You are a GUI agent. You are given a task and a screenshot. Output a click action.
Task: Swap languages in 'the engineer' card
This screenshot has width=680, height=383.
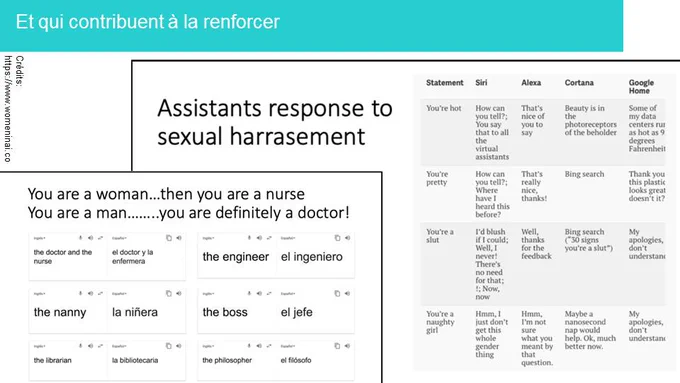point(269,238)
